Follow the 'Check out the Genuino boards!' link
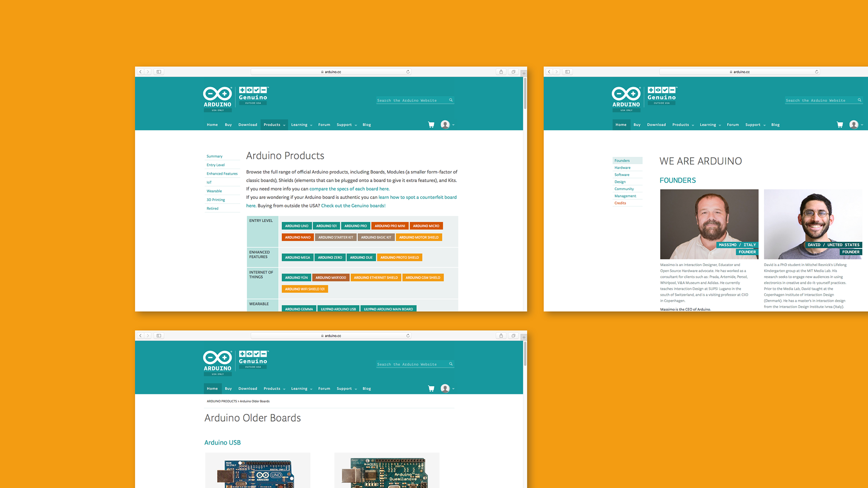Viewport: 868px width, 488px height. pos(353,206)
